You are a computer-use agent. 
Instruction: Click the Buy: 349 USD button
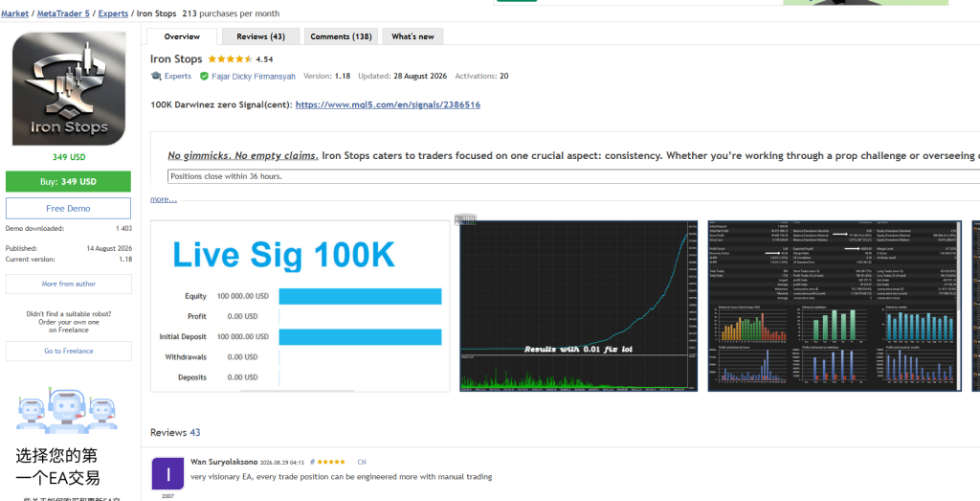68,181
